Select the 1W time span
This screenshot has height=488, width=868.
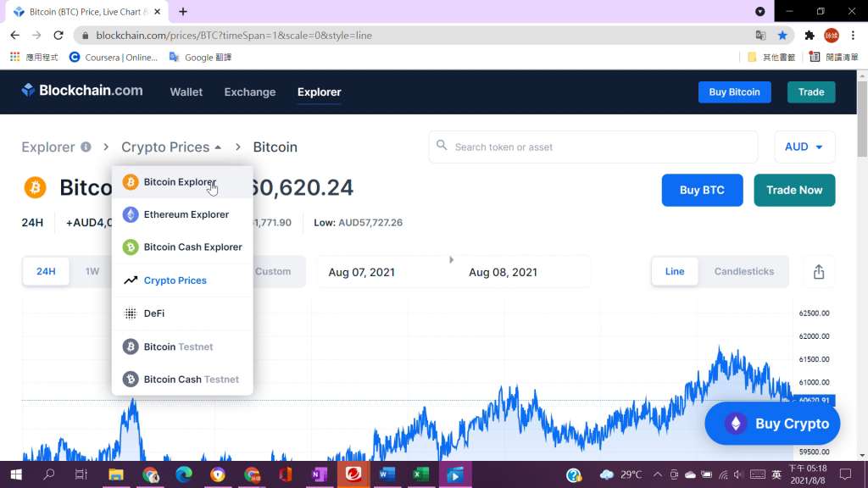pos(92,272)
